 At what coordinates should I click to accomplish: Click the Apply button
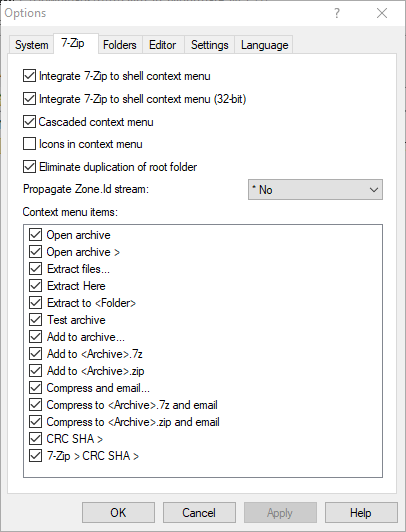[280, 512]
